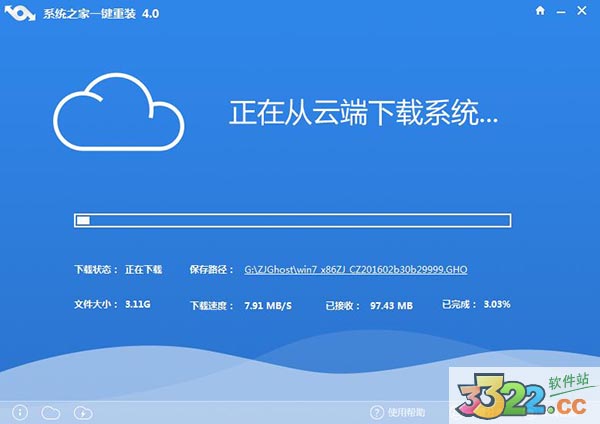Select the completed percentage 3.03%
Viewport: 600px width, 424px height.
coord(497,304)
